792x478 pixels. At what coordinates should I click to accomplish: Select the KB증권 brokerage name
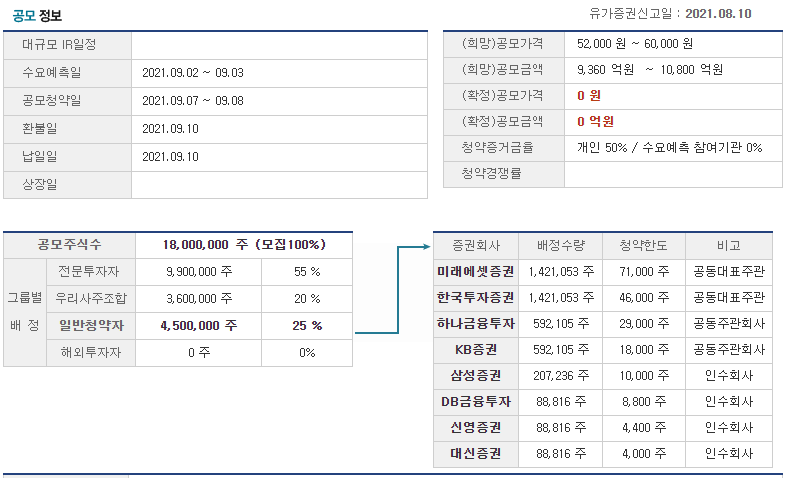point(476,350)
